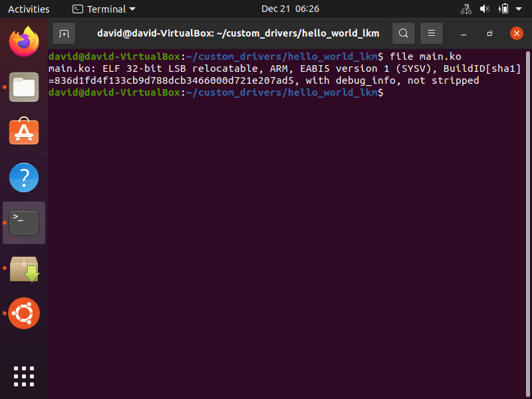This screenshot has height=399, width=532.
Task: Open the Files application in the dock
Action: 24,86
